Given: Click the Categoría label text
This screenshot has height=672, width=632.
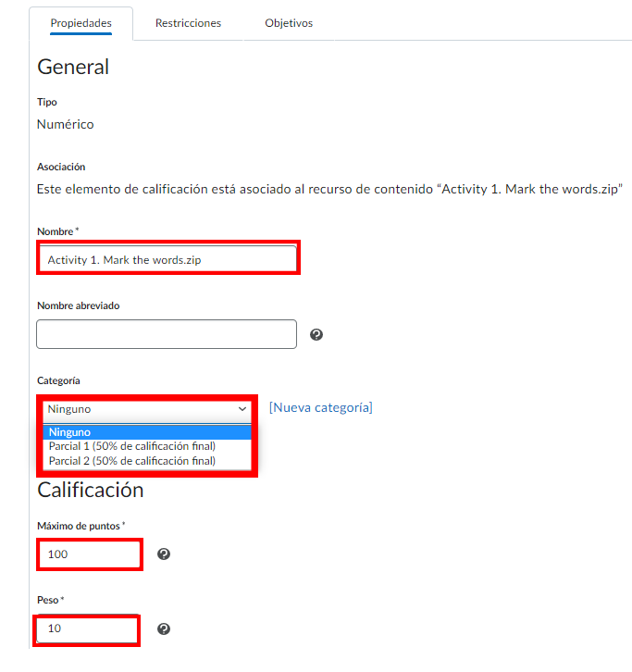Looking at the screenshot, I should click(58, 380).
